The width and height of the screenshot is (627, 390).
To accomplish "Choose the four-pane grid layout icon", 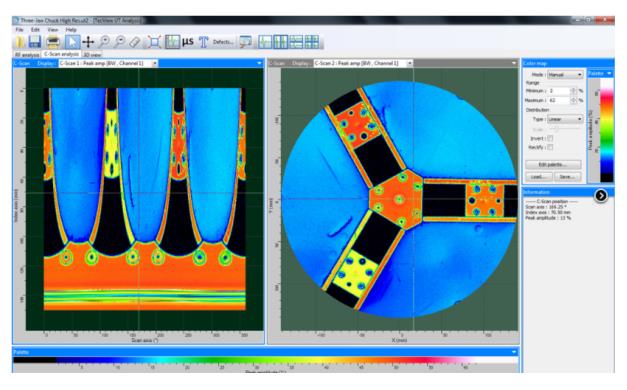I will 312,42.
